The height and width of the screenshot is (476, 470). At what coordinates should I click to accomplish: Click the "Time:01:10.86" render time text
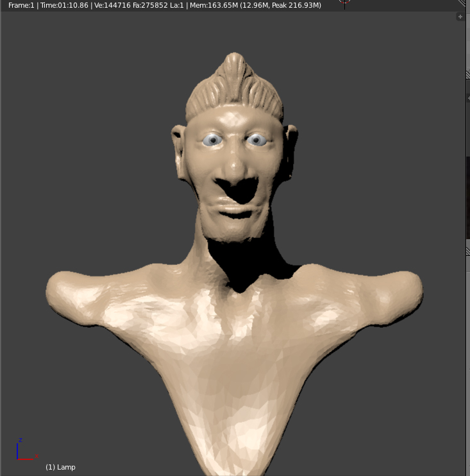pyautogui.click(x=64, y=5)
